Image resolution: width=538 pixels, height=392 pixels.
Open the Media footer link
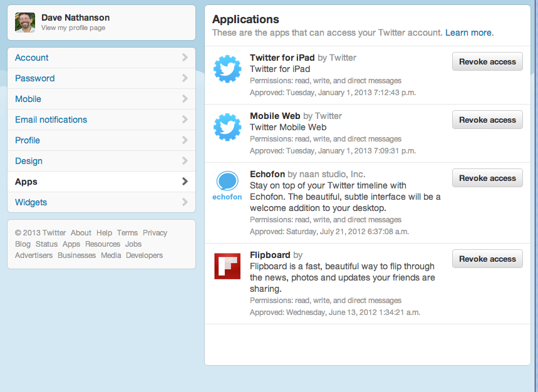click(111, 255)
